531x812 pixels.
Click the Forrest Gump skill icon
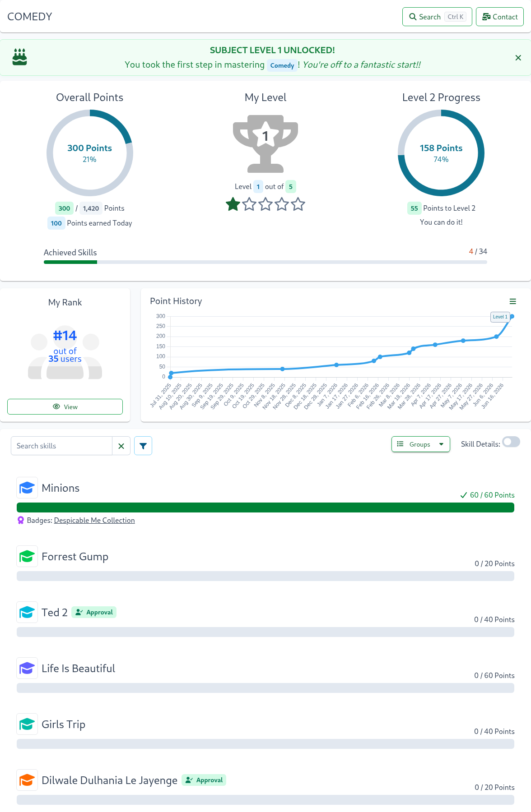point(27,556)
